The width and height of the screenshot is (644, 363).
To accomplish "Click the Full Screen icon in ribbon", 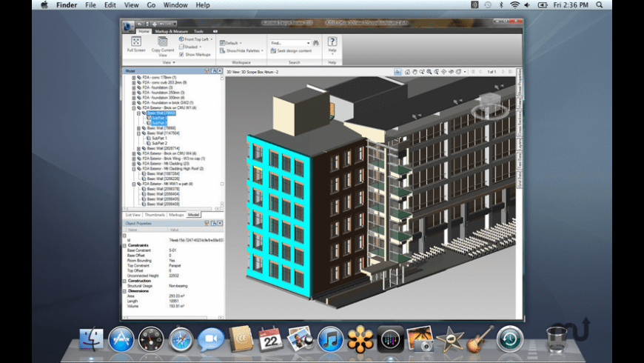I will [136, 42].
